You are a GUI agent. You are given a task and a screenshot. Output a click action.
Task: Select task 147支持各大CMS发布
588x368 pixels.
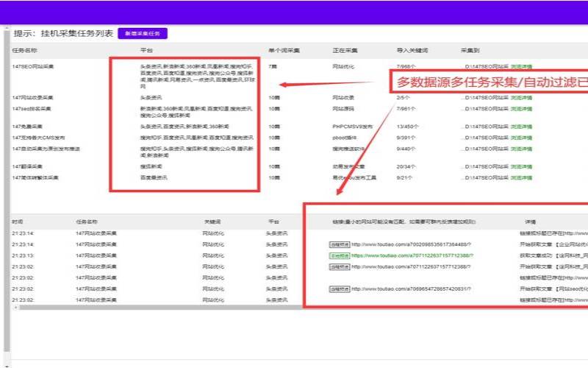(38, 138)
